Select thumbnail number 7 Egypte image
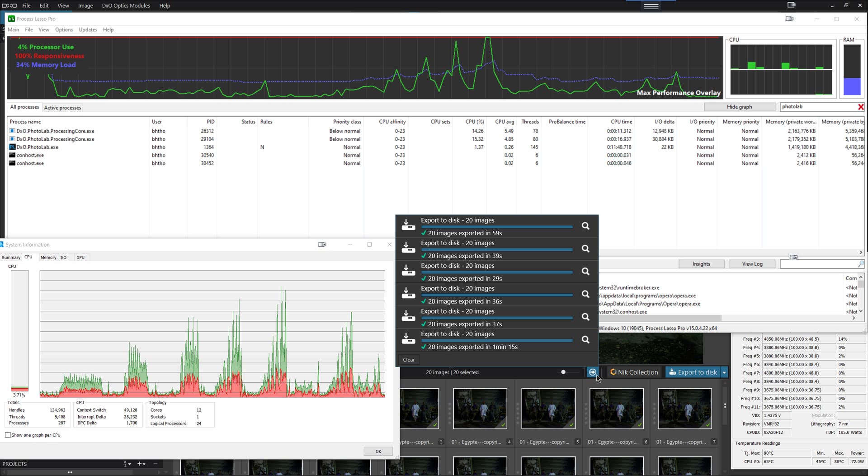868x476 pixels. coord(685,409)
